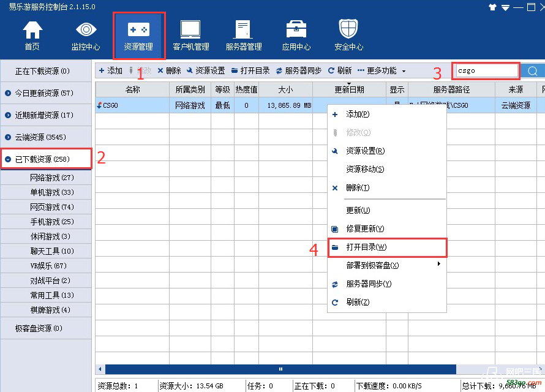Select 休闲游戏 (3) subcategory

[x=46, y=236]
